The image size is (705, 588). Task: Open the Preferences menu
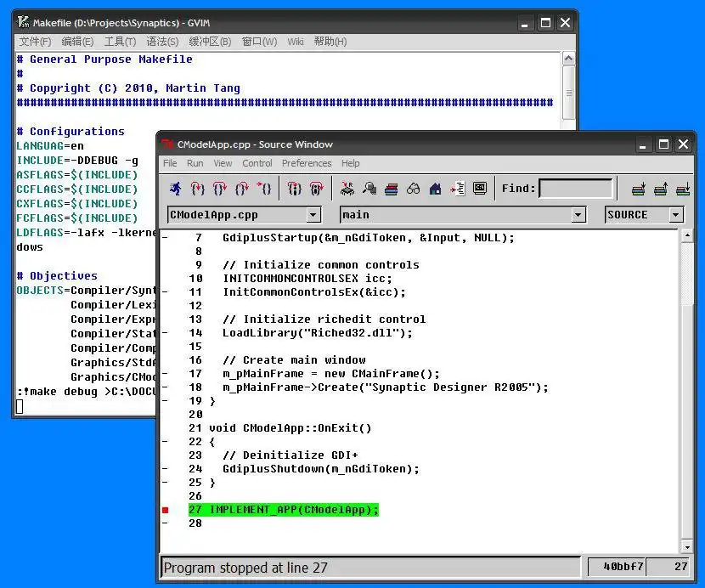click(307, 163)
